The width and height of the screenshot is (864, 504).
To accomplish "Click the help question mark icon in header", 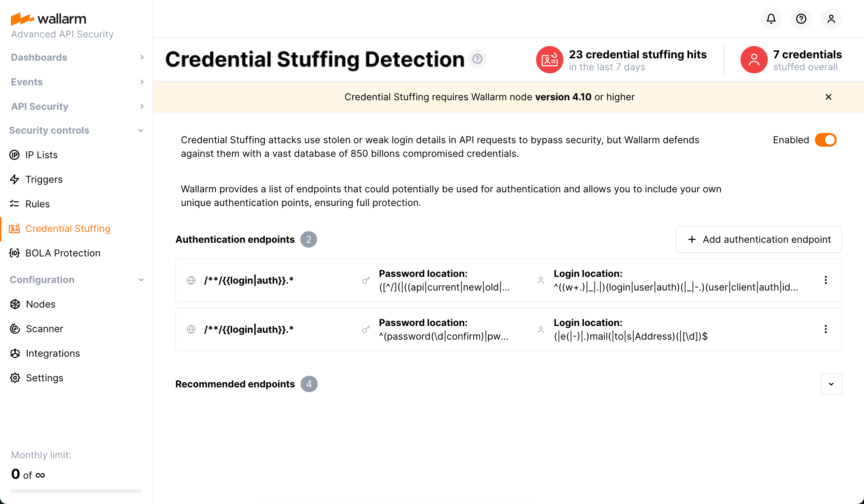I will 801,19.
